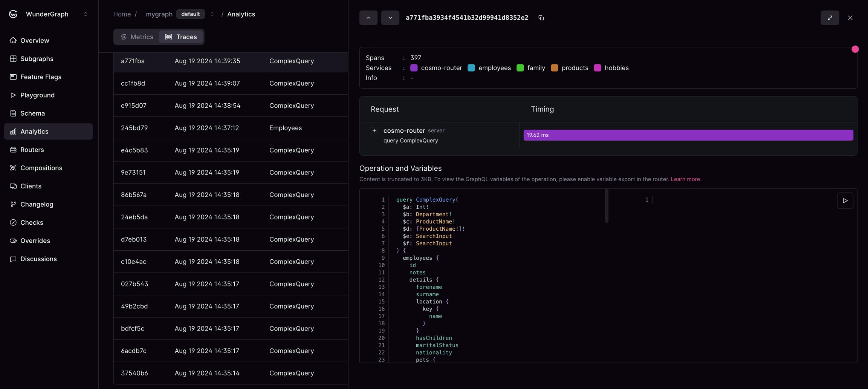This screenshot has height=389, width=868.
Task: Expand the trace view to full screen
Action: [830, 18]
